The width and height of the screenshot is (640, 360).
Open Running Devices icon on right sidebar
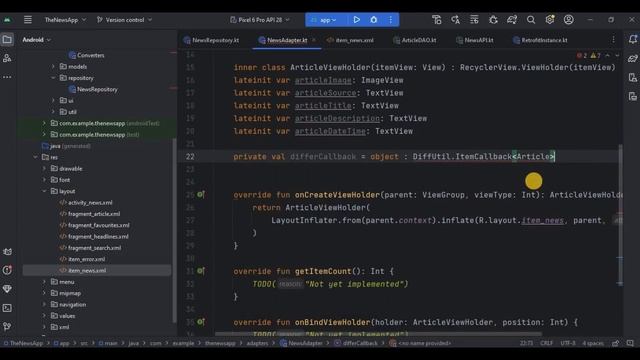click(633, 96)
